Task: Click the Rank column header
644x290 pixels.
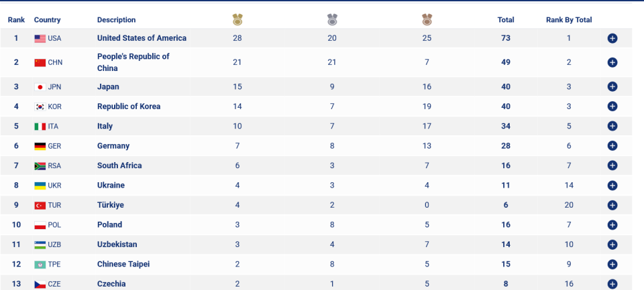Action: (16, 19)
